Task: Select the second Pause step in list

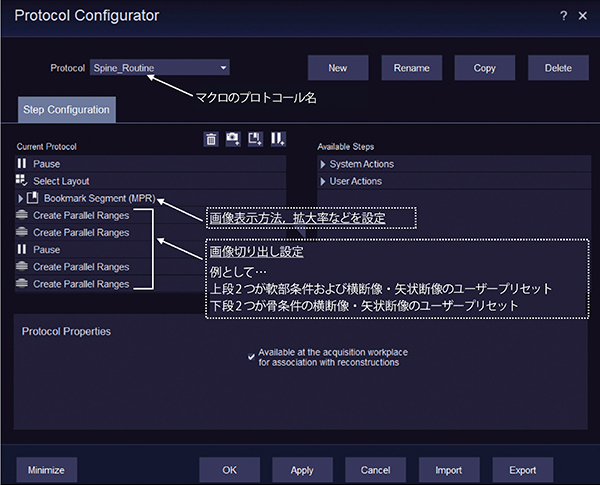Action: pos(46,249)
